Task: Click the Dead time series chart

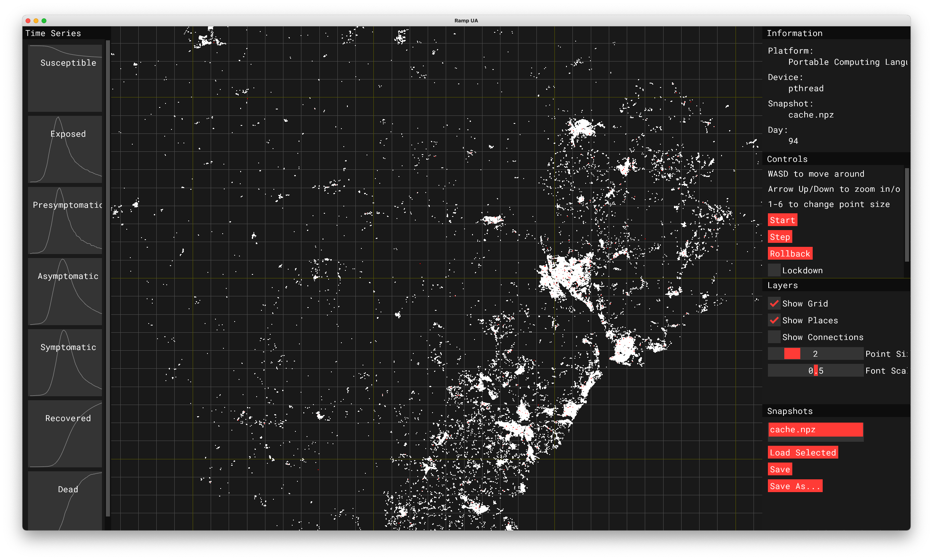Action: 65,501
